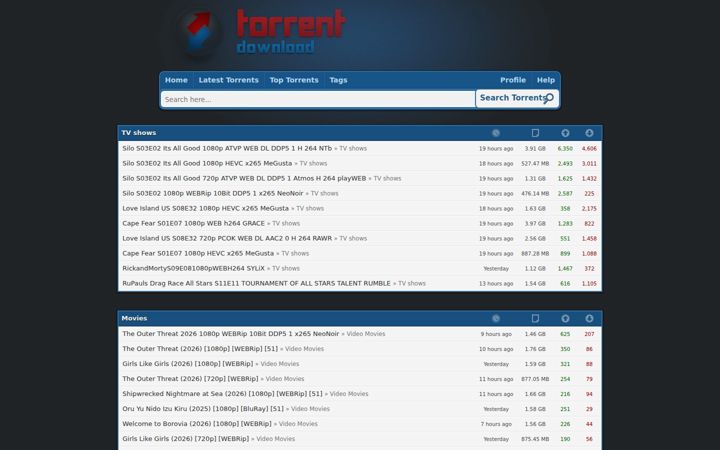Open the Tags menu item
Viewport: 720px width, 450px height.
338,80
